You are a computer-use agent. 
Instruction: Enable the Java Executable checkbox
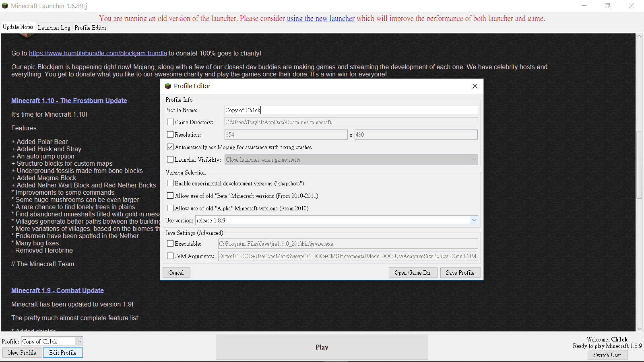pyautogui.click(x=170, y=243)
